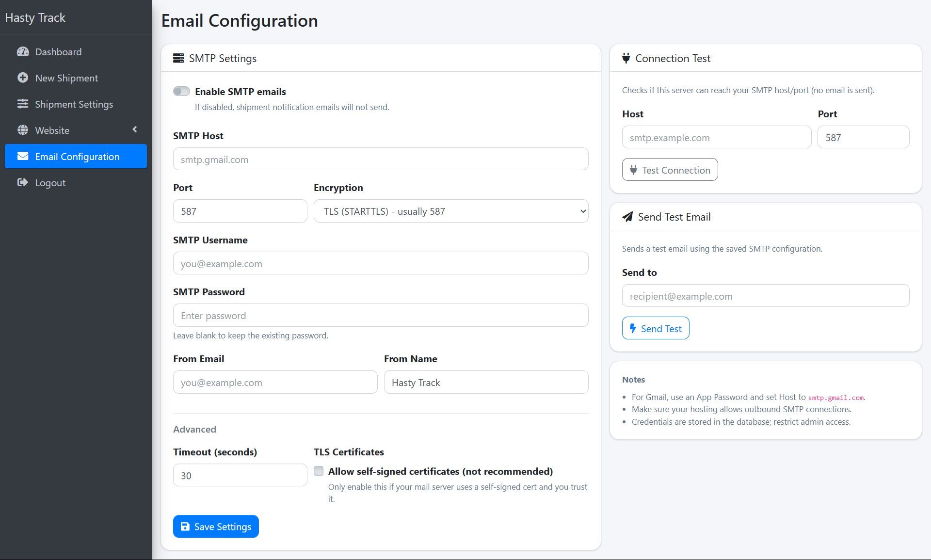Go to New Shipment page
Screen dimensions: 931x560
tap(66, 78)
